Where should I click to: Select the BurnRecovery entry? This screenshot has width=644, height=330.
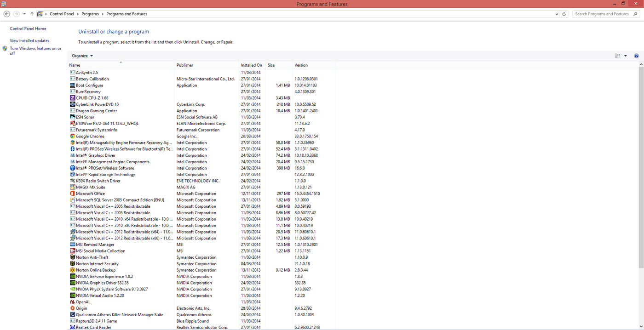point(201,91)
